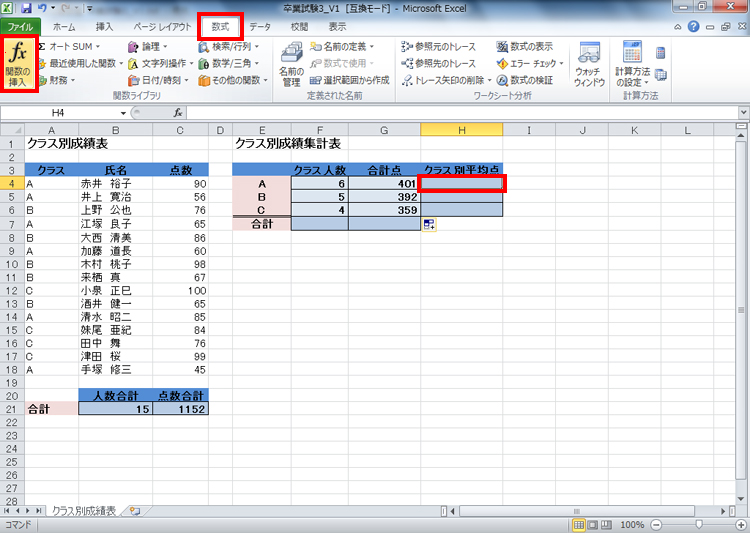Click the calculate sheet icon
The image size is (750, 533).
tap(661, 75)
